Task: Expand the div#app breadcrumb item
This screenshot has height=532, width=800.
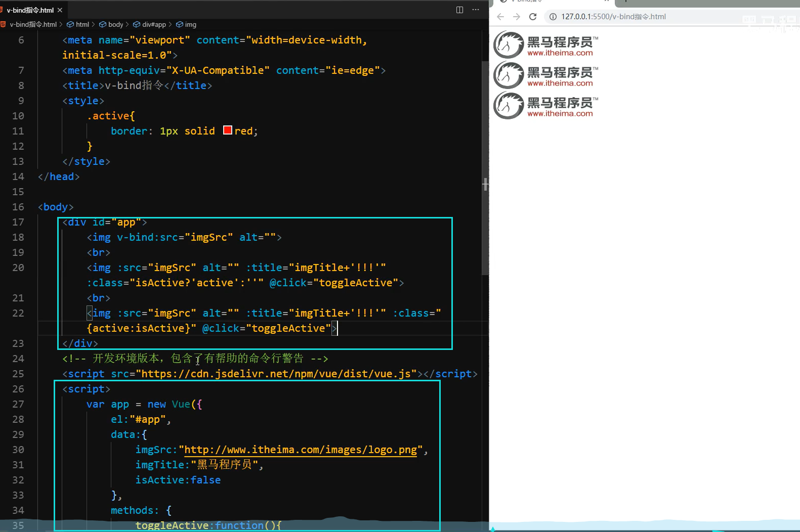Action: [153, 24]
